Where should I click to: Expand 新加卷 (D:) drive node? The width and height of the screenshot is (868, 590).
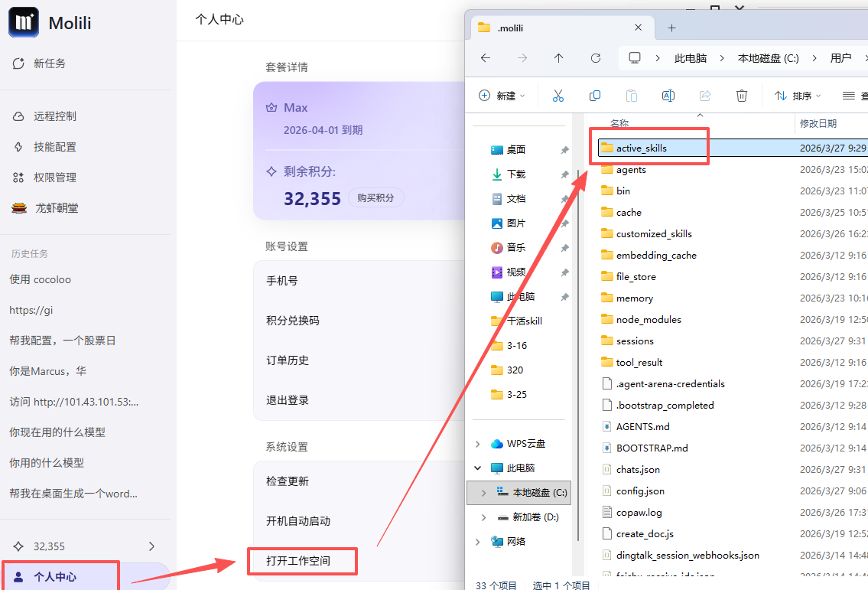tap(484, 517)
